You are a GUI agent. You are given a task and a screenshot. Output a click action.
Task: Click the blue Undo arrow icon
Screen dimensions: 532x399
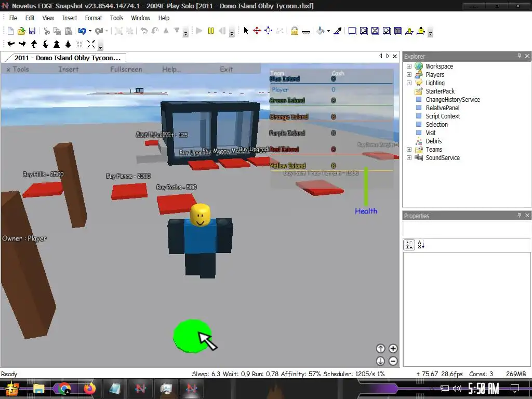(82, 31)
